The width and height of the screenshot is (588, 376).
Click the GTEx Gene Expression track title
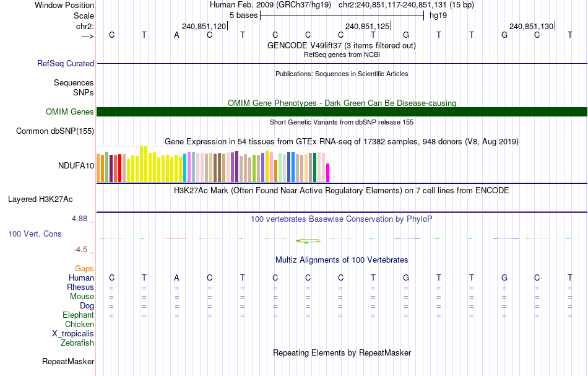pos(342,141)
